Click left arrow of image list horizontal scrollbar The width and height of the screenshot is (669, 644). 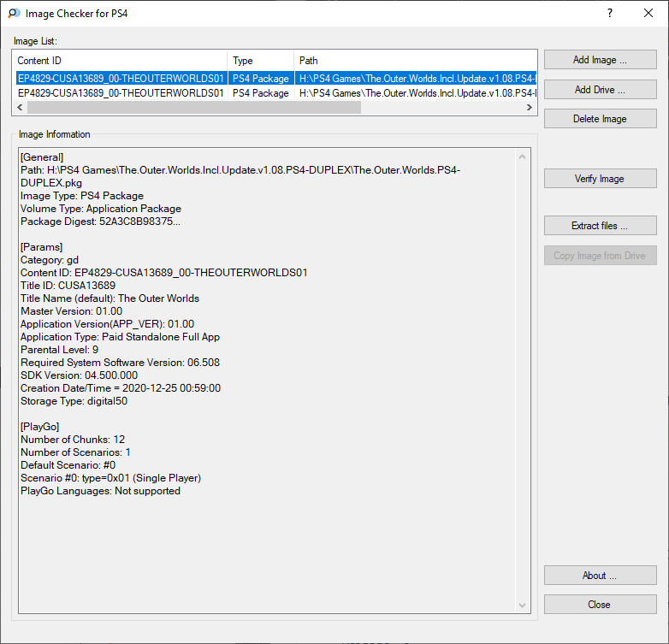(x=19, y=108)
